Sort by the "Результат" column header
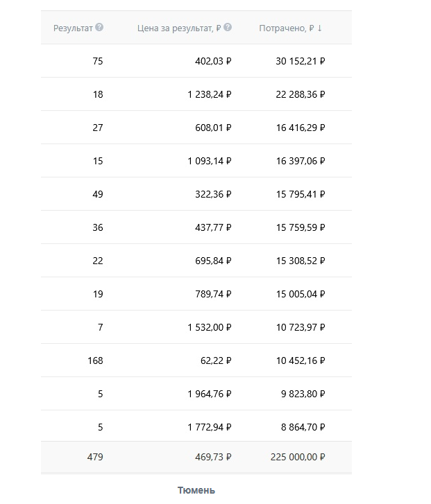Screen dimensions: 431x504 (73, 28)
